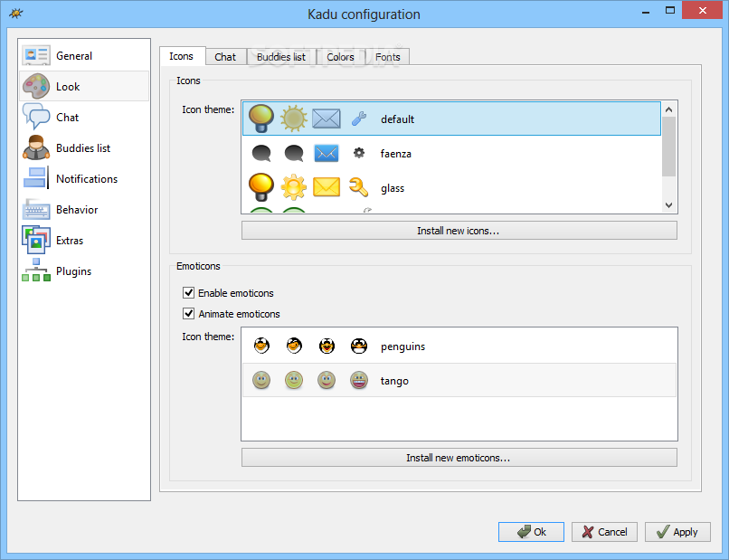Click glass theme yellow envelope icon

(327, 187)
